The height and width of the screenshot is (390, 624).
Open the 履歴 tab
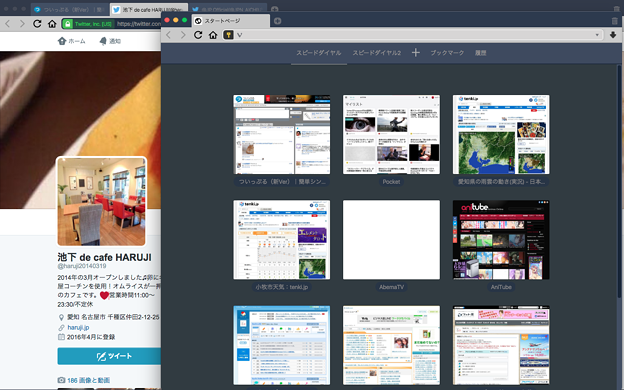[x=480, y=53]
